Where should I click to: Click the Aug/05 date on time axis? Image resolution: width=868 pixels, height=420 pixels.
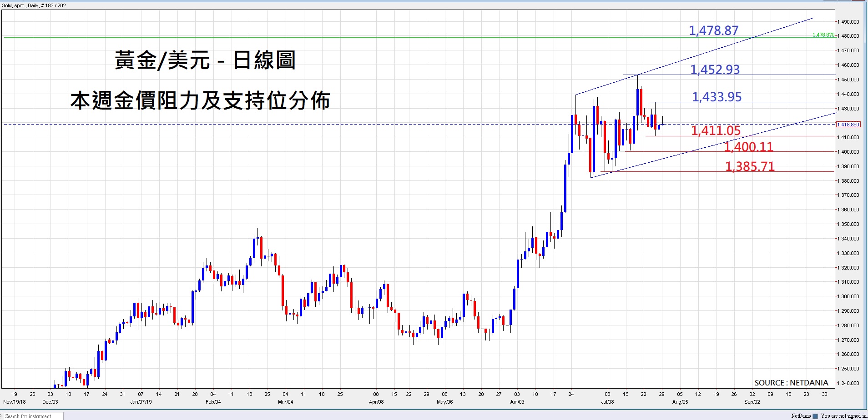pyautogui.click(x=680, y=402)
